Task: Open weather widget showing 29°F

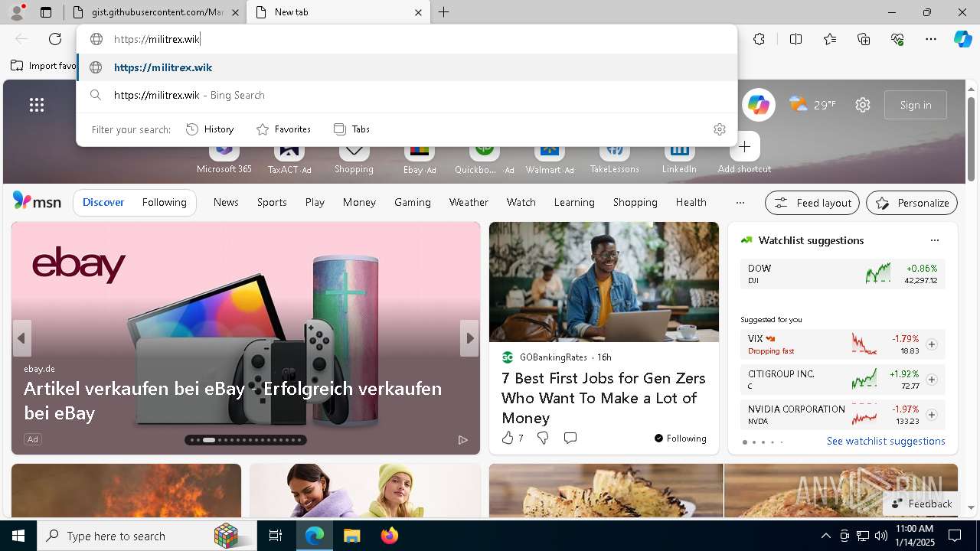Action: (x=812, y=105)
